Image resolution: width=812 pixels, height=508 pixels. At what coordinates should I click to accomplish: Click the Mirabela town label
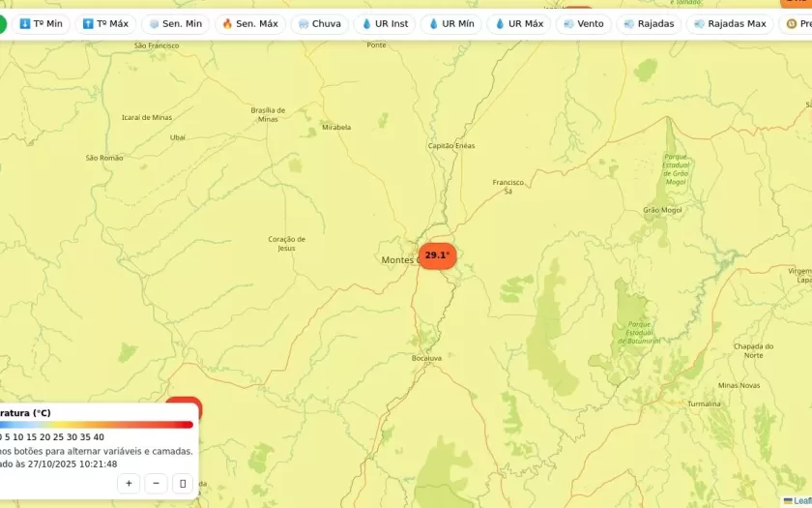click(x=336, y=127)
